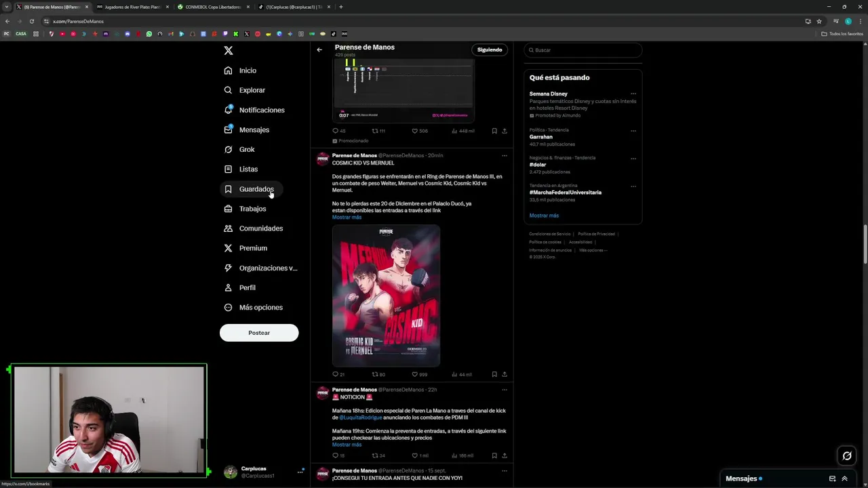The image size is (868, 488).
Task: Go back using the profile header arrow
Action: [319, 49]
